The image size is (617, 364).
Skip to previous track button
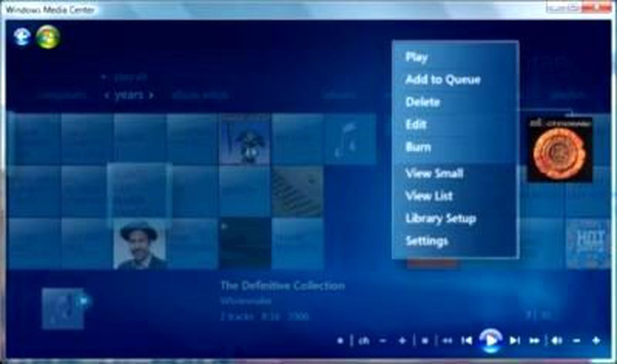(467, 340)
